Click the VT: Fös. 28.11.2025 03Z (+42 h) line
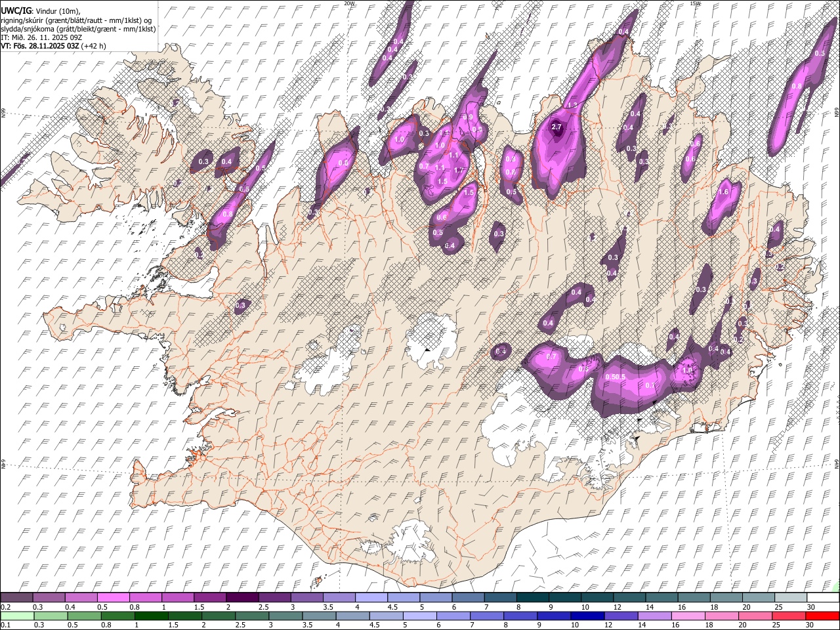Image resolution: width=840 pixels, height=630 pixels. coord(53,46)
